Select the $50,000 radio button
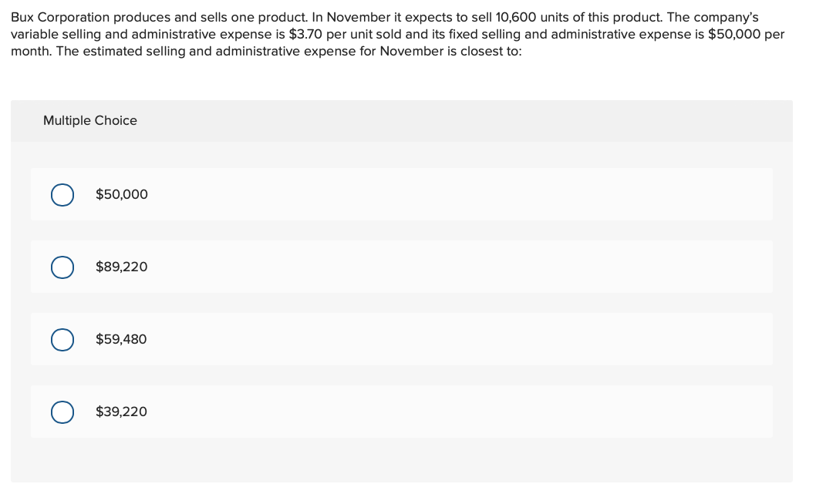The image size is (816, 504). coord(62,194)
